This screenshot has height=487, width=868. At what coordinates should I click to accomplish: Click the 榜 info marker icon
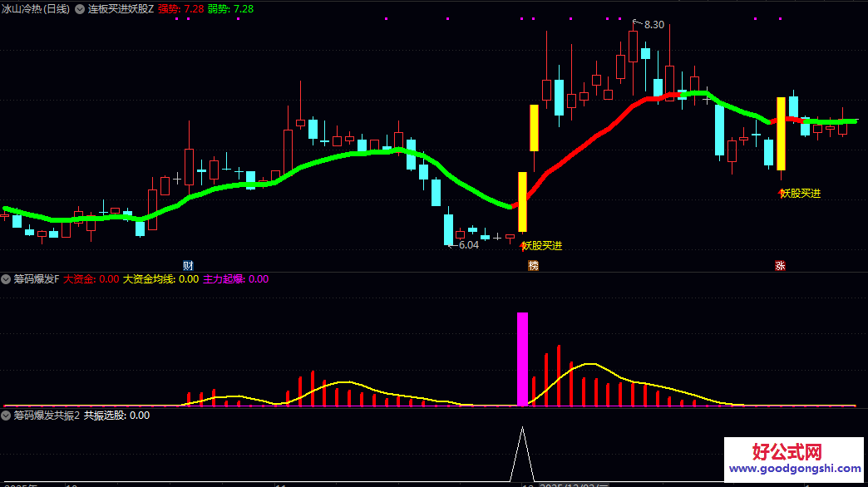533,266
